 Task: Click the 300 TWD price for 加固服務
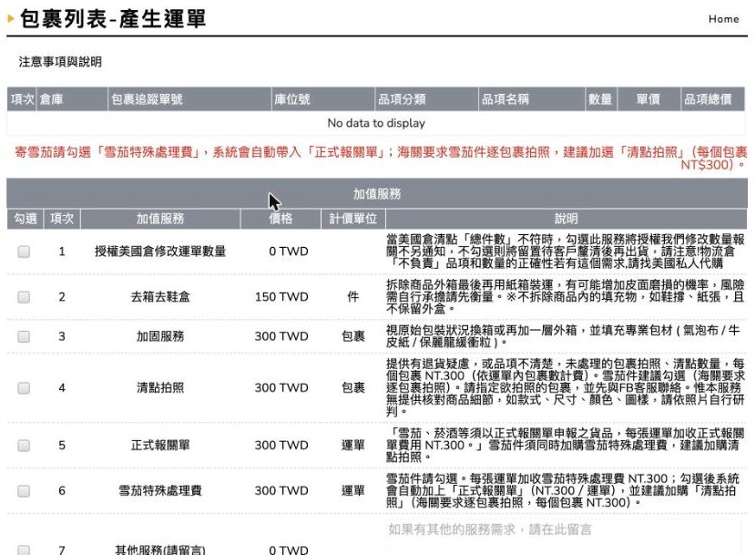coord(281,336)
